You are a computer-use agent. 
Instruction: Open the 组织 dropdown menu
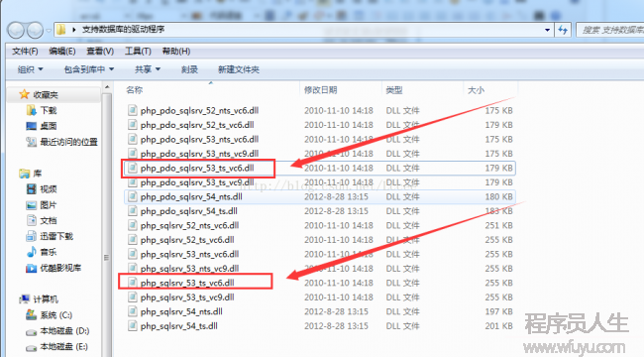(30, 69)
